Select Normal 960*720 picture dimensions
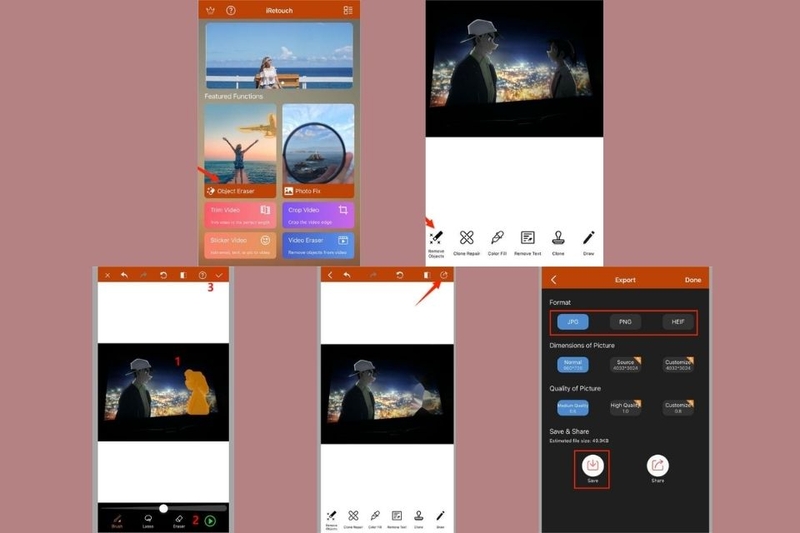 point(573,365)
